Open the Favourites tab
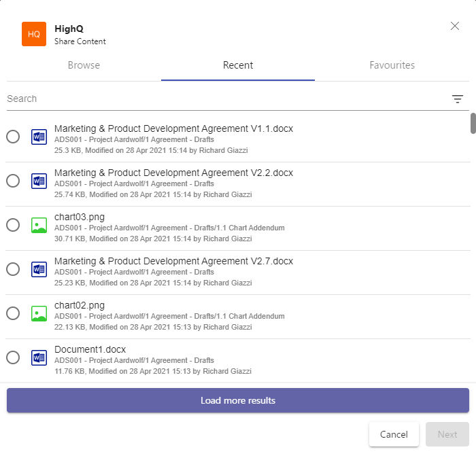The width and height of the screenshot is (476, 456). pyautogui.click(x=392, y=66)
